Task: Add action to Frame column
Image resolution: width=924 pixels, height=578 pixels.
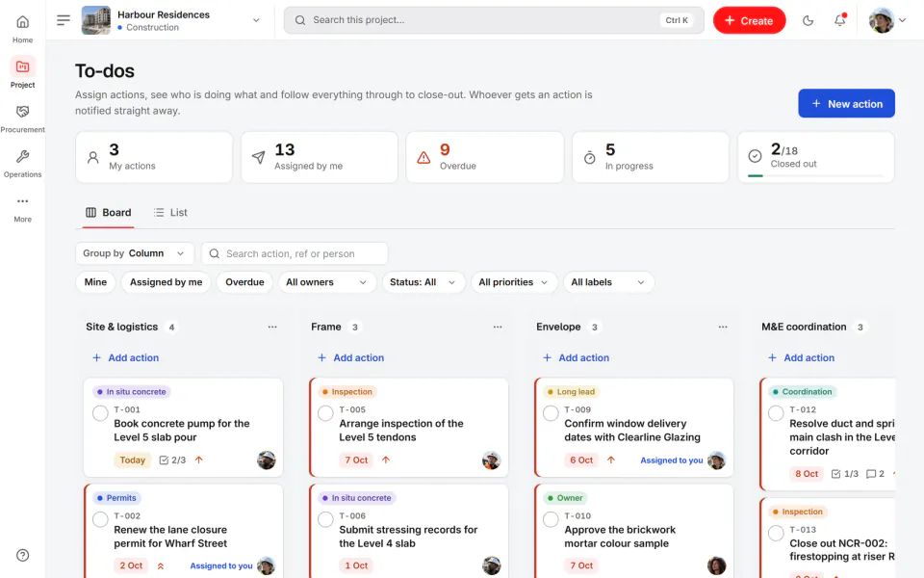Action: [350, 357]
